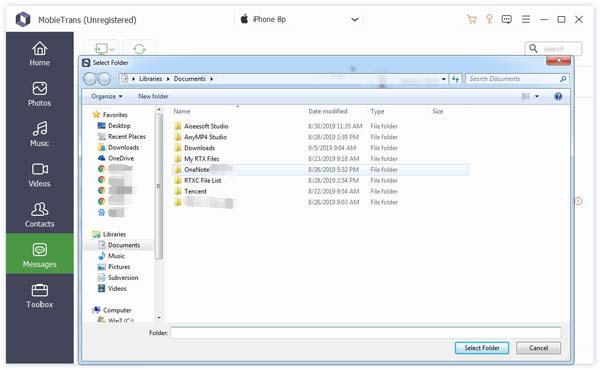Select Videos library in navigation pane
Image resolution: width=600 pixels, height=370 pixels.
[112, 289]
